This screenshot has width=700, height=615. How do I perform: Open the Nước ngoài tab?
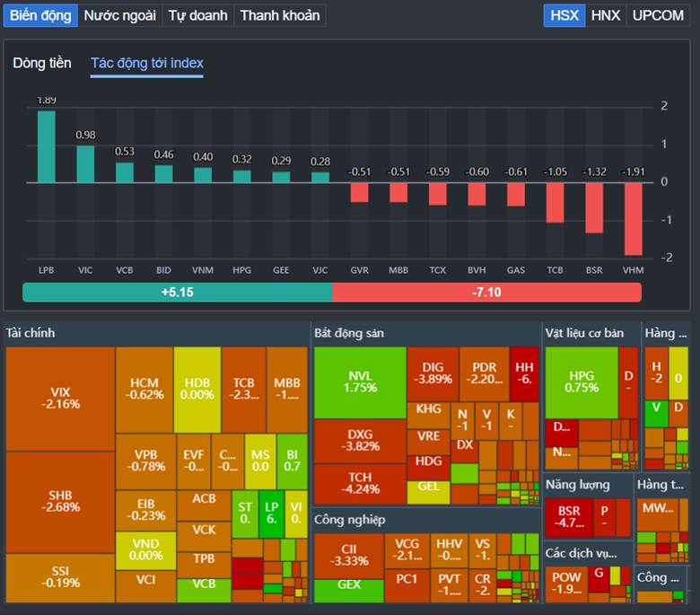point(119,15)
